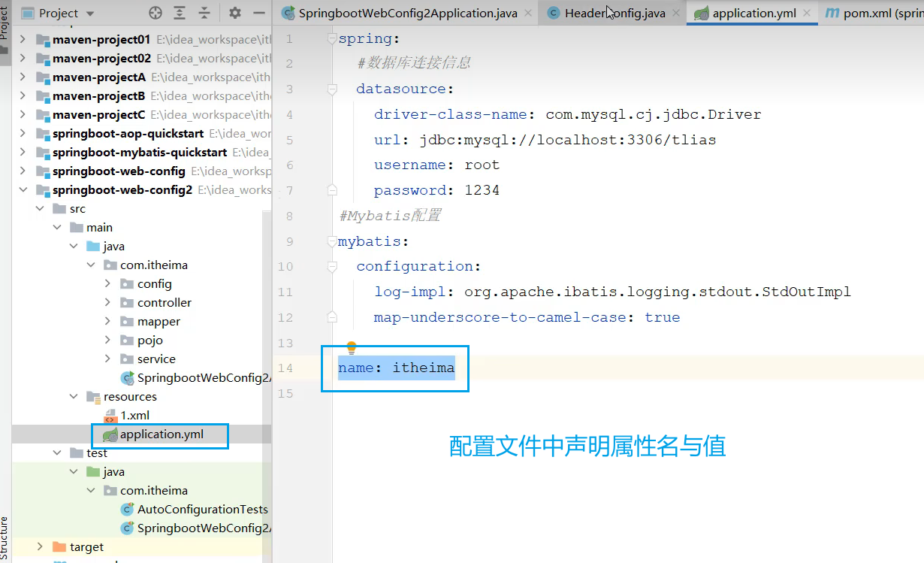Viewport: 924px width, 563px height.
Task: Hide the Project panel with minus icon
Action: tap(259, 13)
